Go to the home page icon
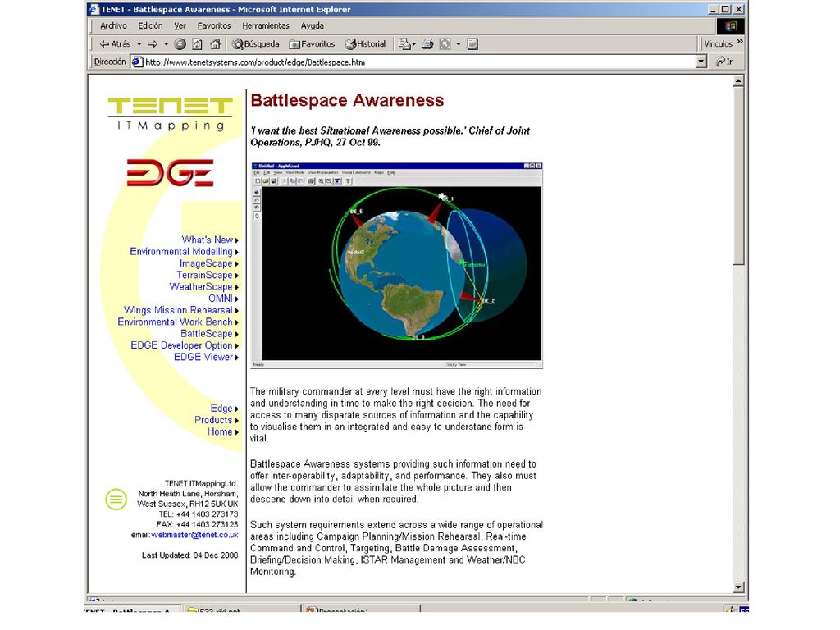 (x=216, y=44)
